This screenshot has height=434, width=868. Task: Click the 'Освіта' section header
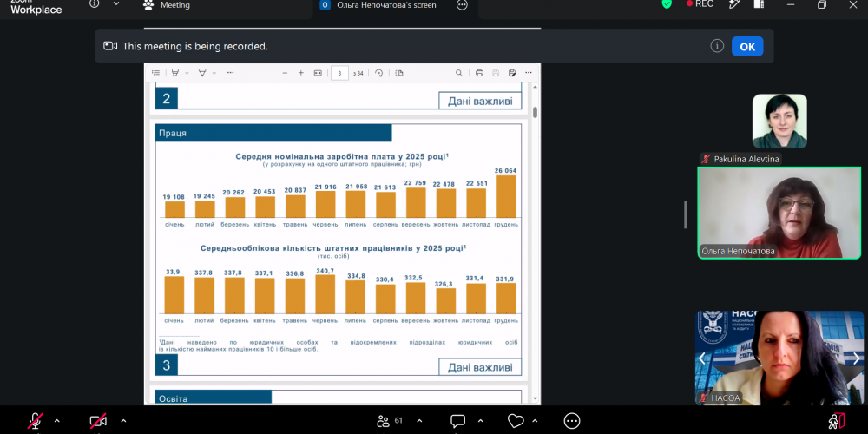click(x=214, y=398)
